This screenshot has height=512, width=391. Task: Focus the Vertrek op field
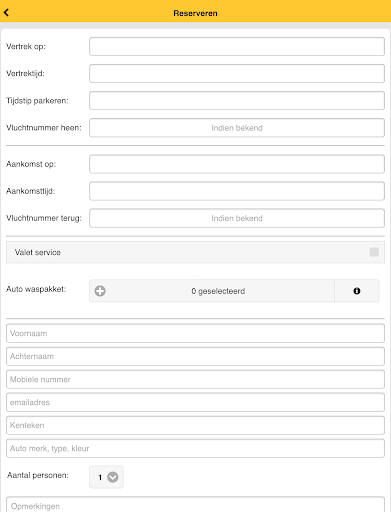coord(237,46)
